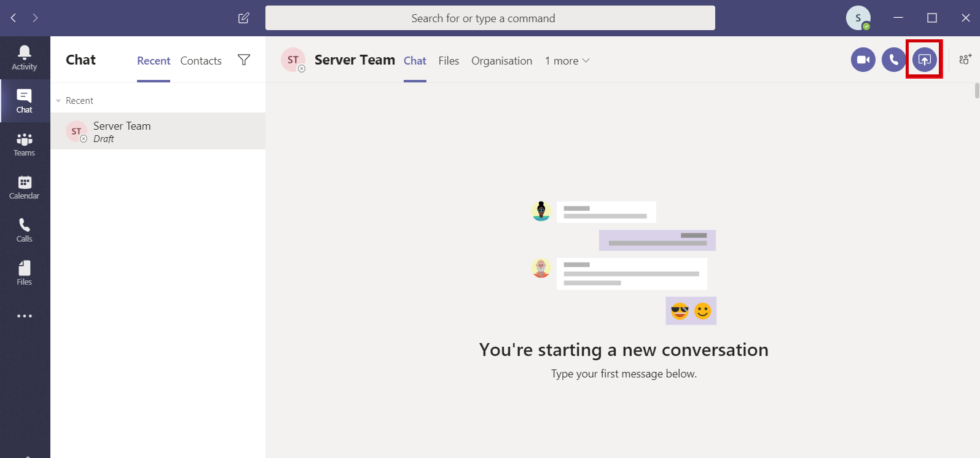Open the profile avatar menu

click(858, 18)
